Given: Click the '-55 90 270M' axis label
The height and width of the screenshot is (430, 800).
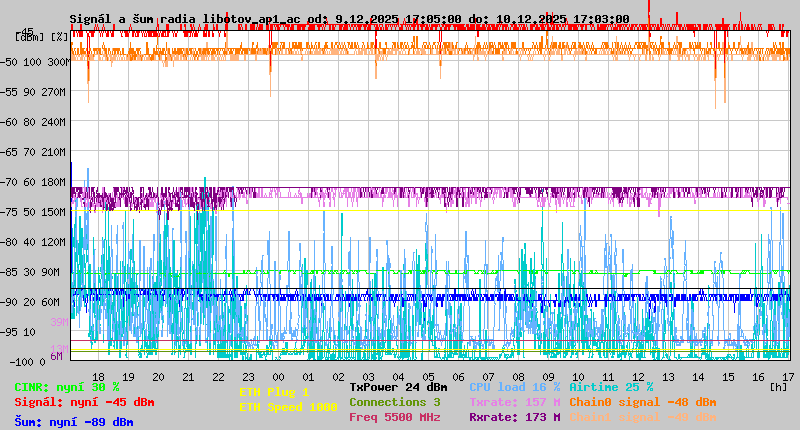Looking at the screenshot, I should [x=33, y=92].
